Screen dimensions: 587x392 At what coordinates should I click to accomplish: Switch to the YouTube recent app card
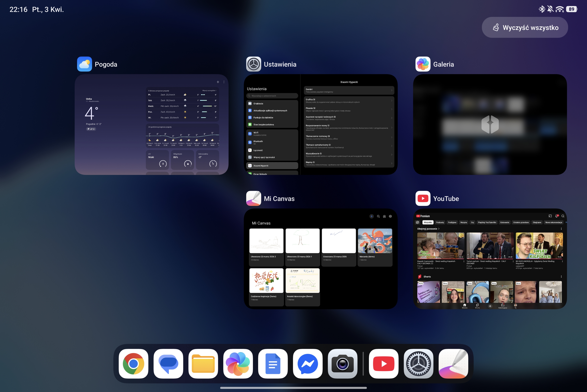[x=490, y=259]
